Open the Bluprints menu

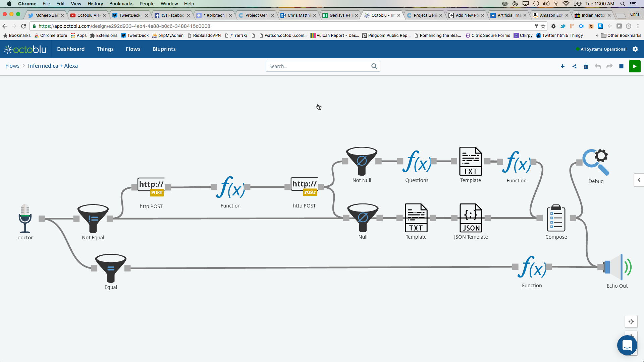(164, 49)
